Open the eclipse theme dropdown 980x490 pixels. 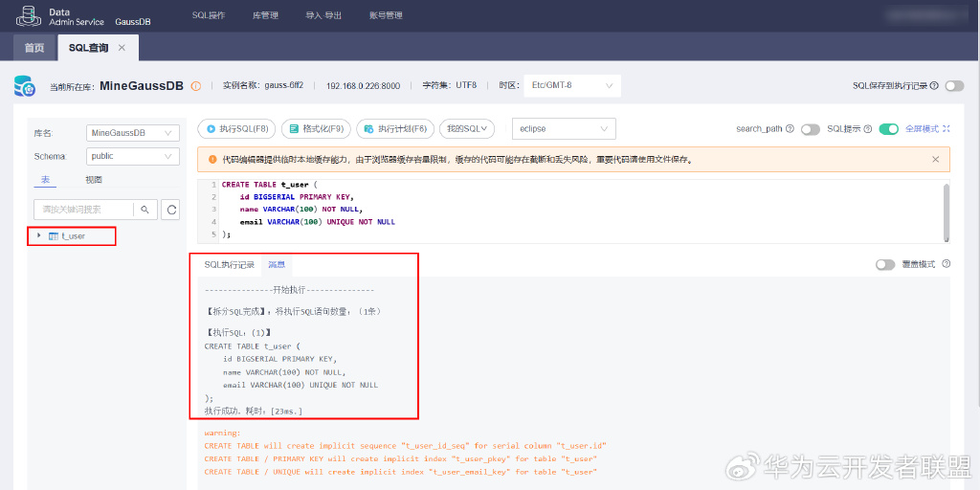[564, 129]
